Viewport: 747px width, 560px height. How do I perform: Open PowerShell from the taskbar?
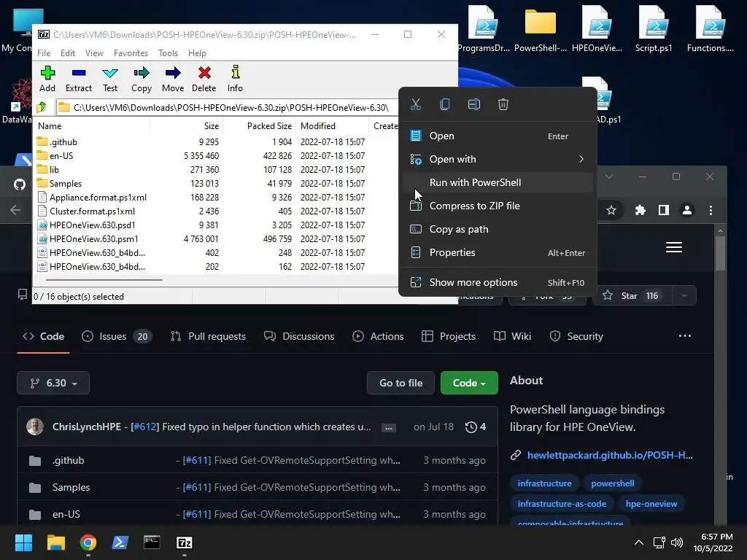(x=120, y=542)
